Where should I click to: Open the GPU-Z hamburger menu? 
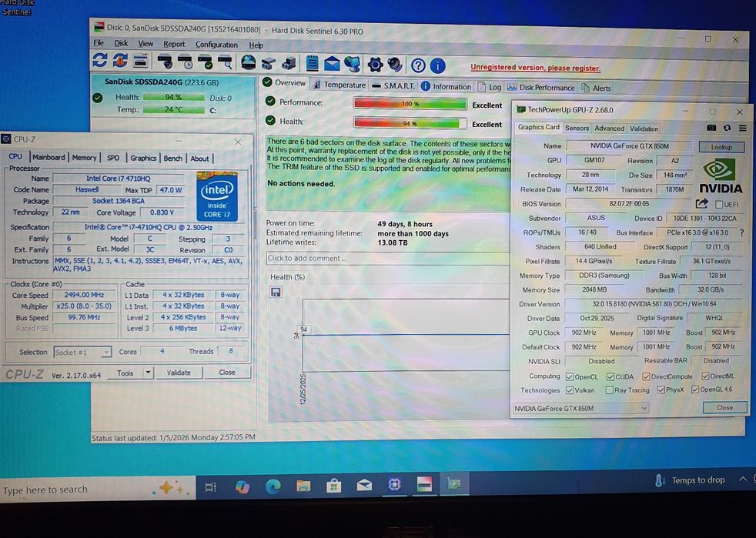pos(742,129)
